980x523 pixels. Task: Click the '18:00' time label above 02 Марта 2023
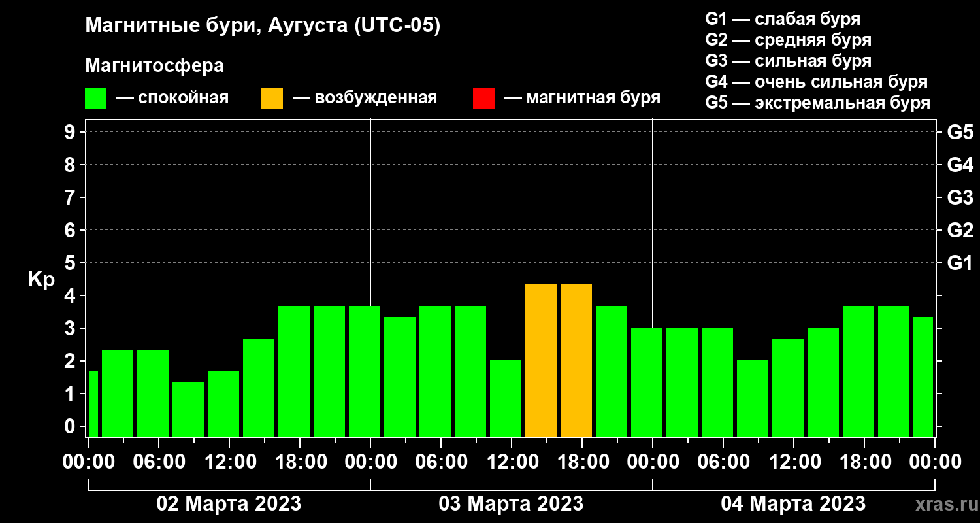click(300, 462)
